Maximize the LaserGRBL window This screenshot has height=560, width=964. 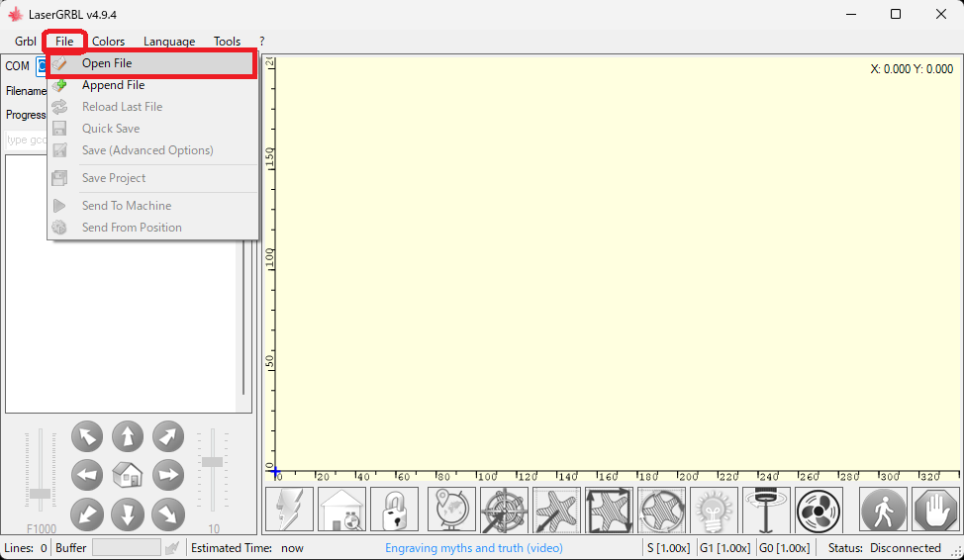(x=896, y=14)
